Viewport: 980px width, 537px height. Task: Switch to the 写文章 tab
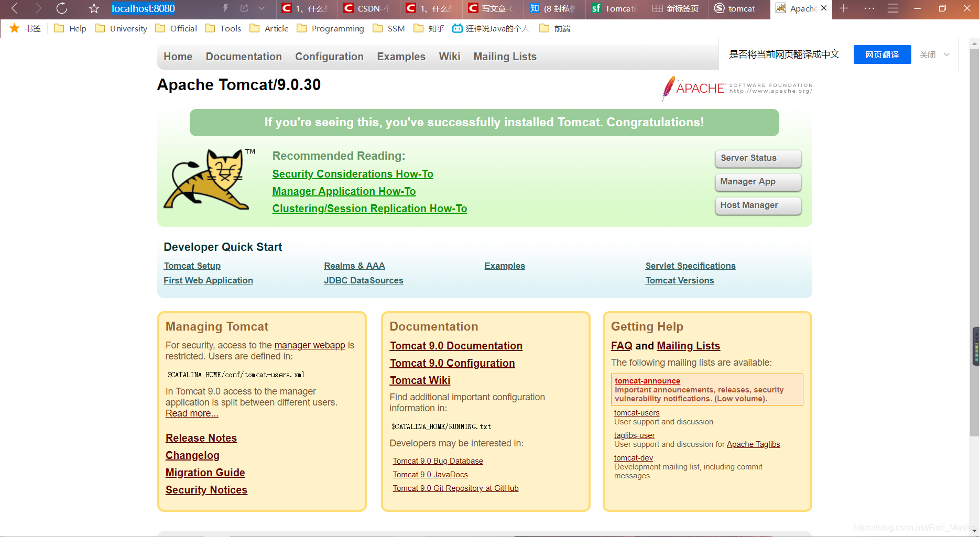coord(493,8)
